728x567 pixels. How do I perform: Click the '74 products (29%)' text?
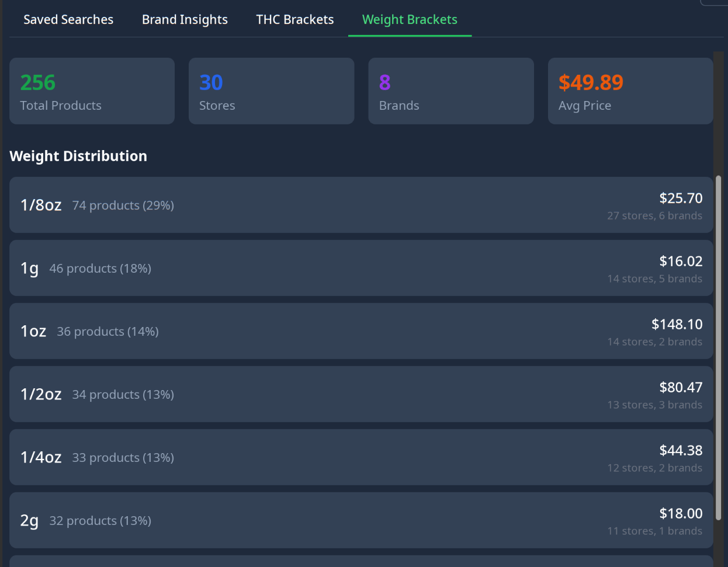tap(123, 206)
